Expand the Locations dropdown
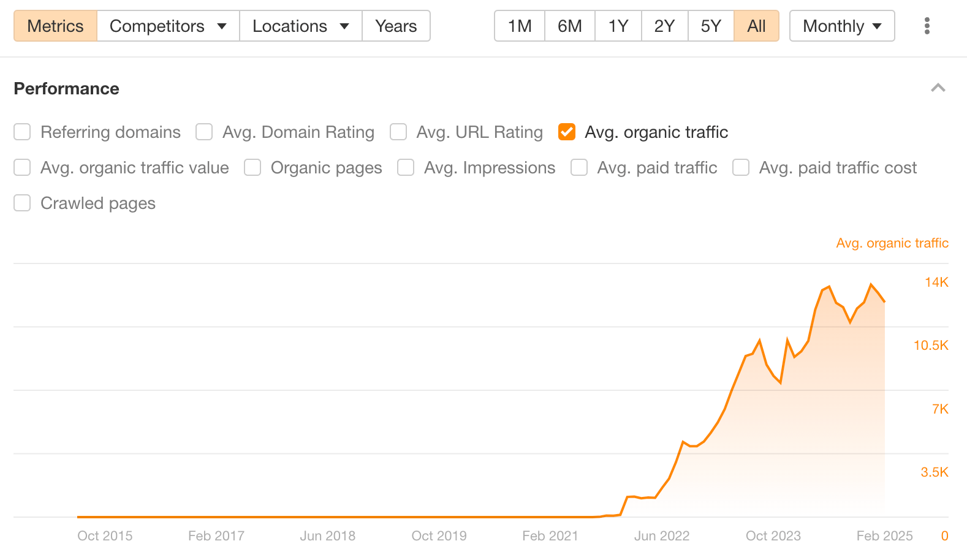Image resolution: width=967 pixels, height=560 pixels. (301, 26)
